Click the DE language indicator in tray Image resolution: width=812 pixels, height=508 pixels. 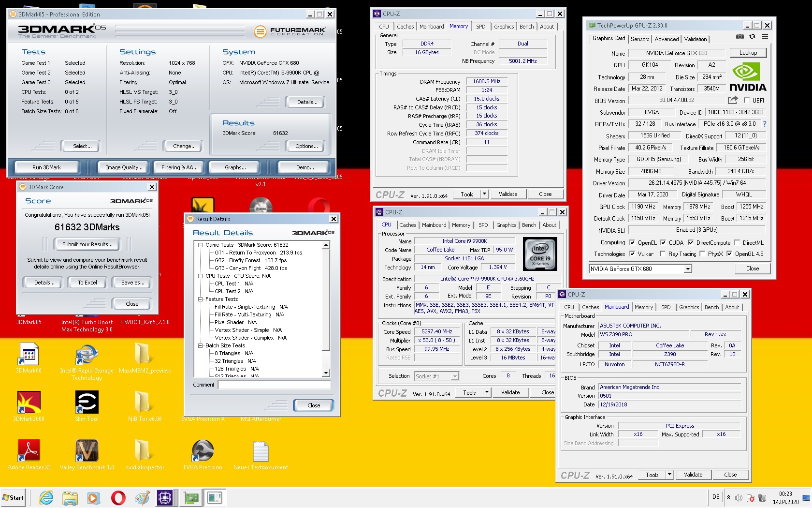pos(716,497)
